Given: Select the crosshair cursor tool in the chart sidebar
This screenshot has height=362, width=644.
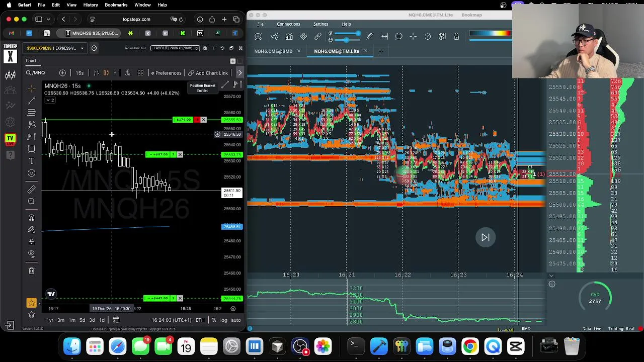Looking at the screenshot, I should point(31,88).
